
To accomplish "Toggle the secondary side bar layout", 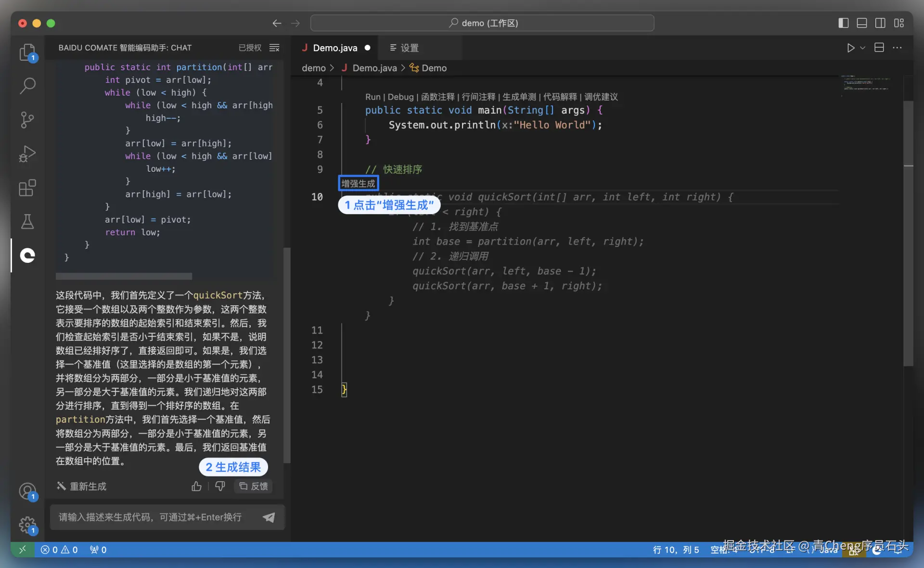I will pos(880,23).
